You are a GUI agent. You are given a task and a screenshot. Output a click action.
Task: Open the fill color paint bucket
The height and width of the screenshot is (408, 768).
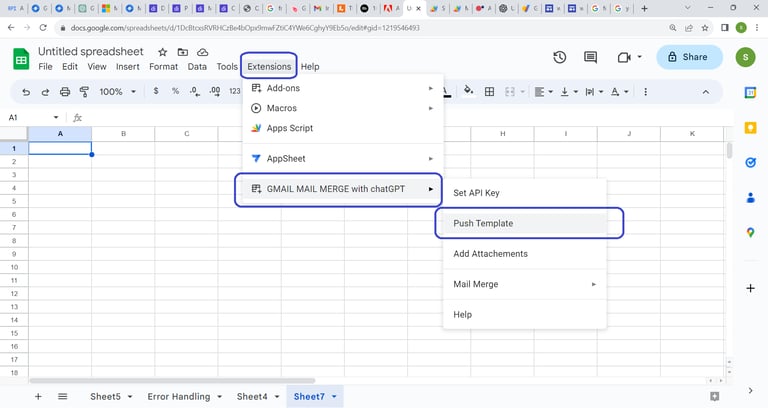(469, 91)
